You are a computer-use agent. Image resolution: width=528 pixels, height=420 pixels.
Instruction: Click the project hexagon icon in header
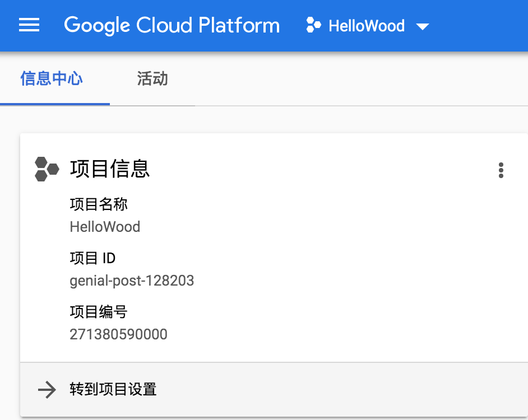[x=313, y=26]
